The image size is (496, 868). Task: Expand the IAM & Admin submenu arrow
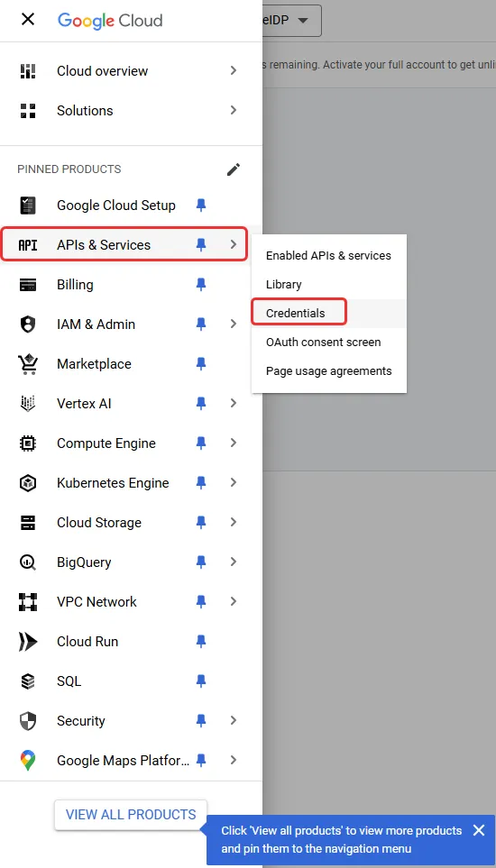click(x=234, y=324)
